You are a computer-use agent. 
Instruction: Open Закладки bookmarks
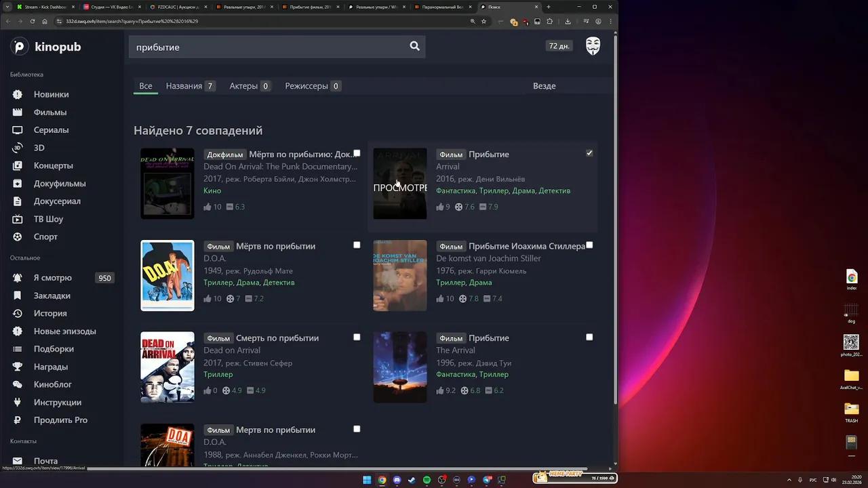point(52,296)
